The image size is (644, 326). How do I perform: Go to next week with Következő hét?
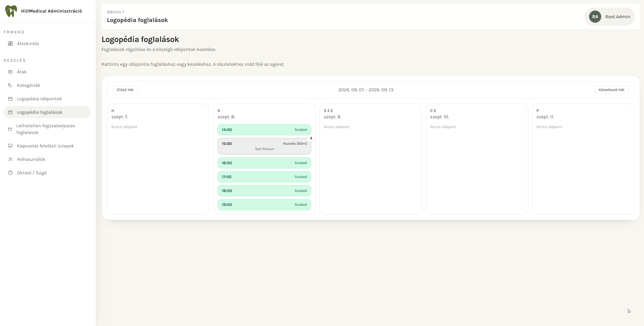click(612, 90)
